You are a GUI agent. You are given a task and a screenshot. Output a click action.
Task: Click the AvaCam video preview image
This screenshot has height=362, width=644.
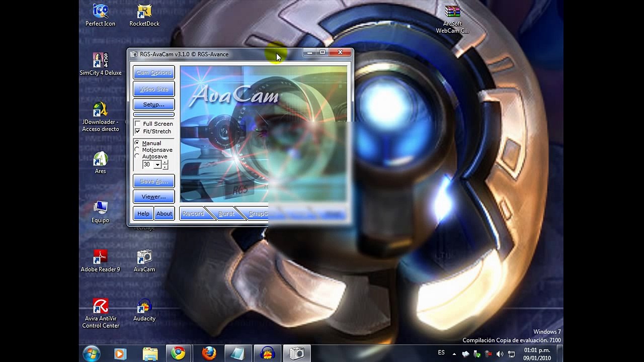tap(263, 134)
